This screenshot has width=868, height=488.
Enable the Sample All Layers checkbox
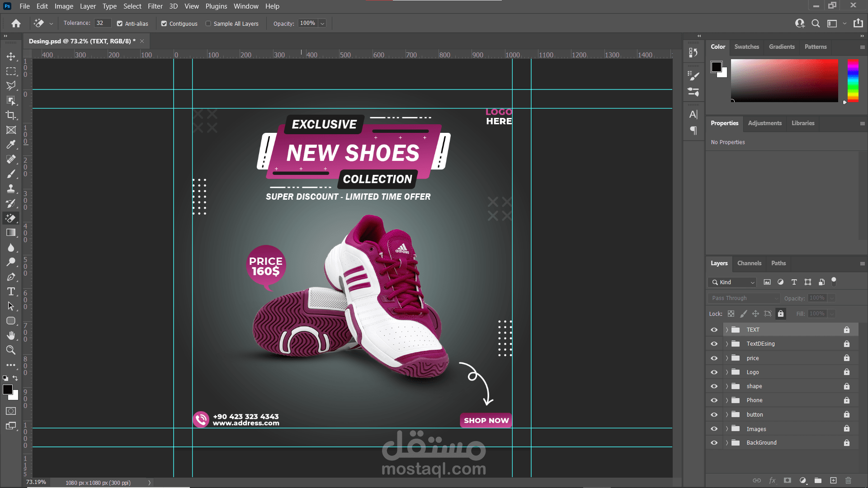pyautogui.click(x=208, y=23)
